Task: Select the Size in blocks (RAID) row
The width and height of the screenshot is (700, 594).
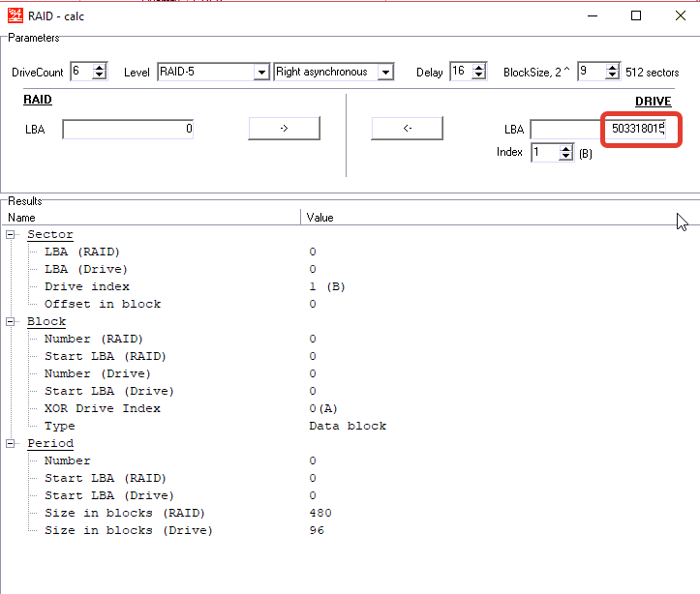Action: click(x=124, y=513)
